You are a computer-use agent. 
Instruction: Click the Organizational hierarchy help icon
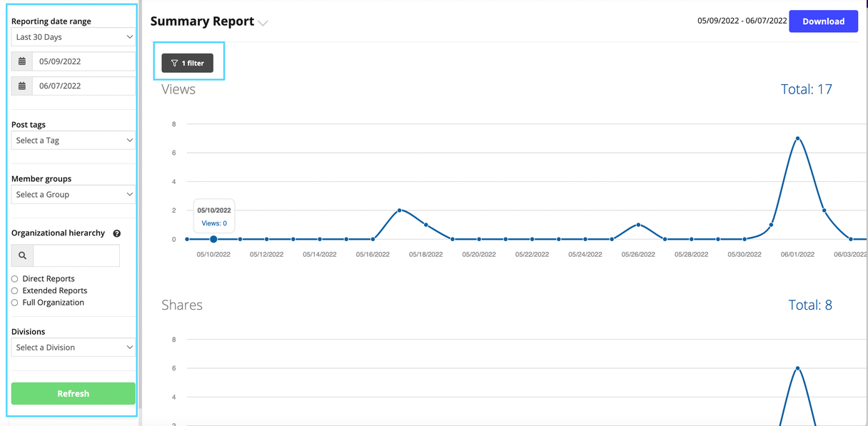pos(117,233)
